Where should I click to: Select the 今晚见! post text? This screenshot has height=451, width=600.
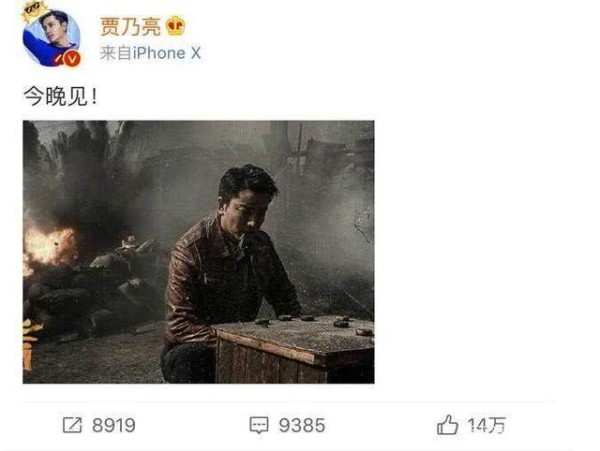(x=60, y=96)
